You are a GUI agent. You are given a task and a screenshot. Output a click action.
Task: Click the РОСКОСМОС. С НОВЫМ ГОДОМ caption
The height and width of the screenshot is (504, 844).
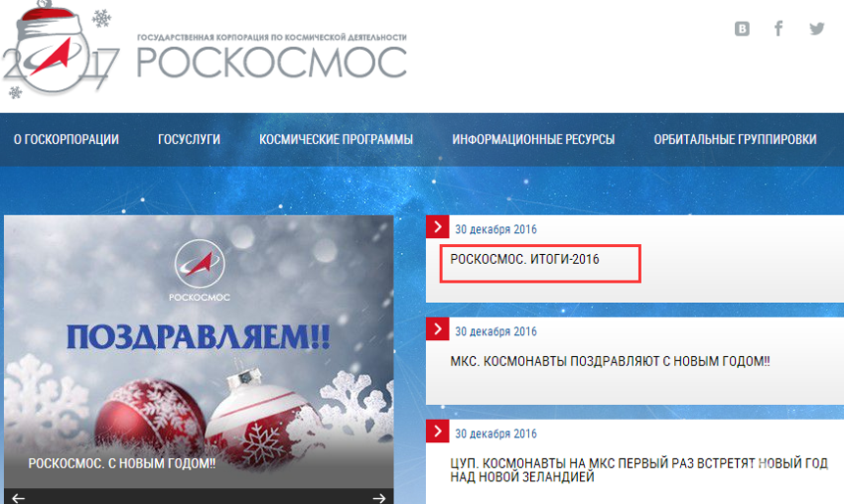(x=122, y=463)
